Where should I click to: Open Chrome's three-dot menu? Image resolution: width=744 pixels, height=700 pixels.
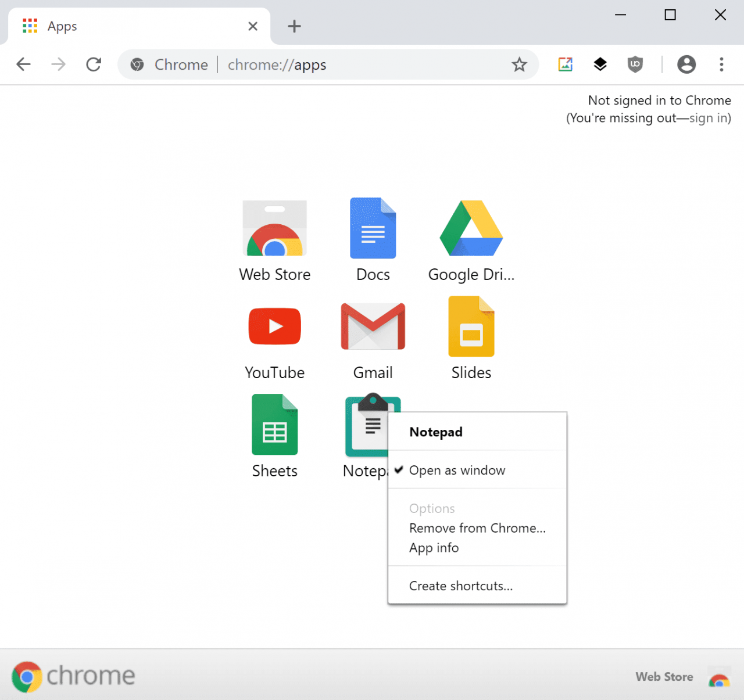721,64
